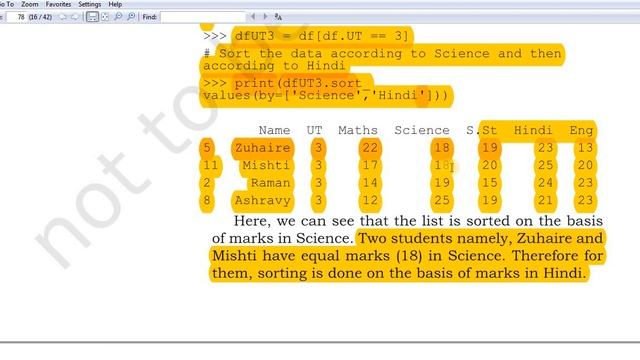Click the code line 'dfUT3 = df[df.UT == 3]'

(x=322, y=36)
